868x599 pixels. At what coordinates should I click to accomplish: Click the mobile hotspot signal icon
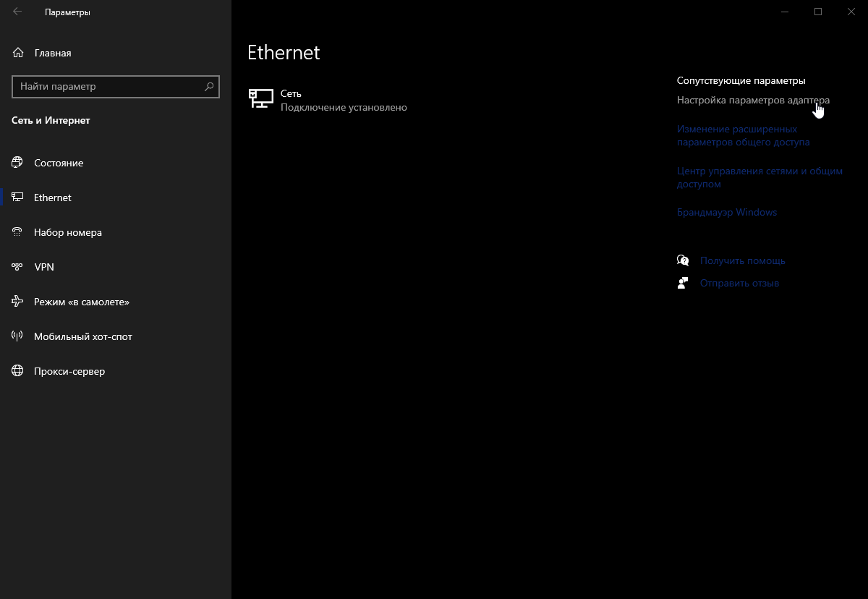(18, 336)
